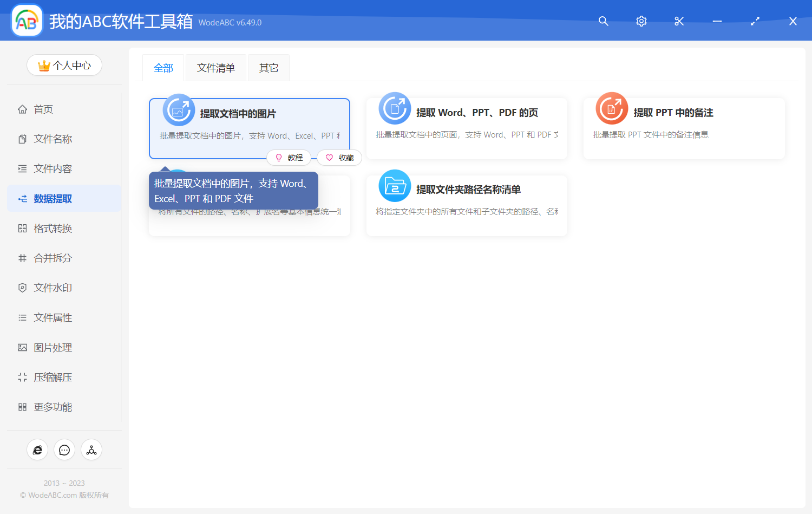Open the feedback chat bubble icon
This screenshot has height=514, width=812.
[x=64, y=450]
